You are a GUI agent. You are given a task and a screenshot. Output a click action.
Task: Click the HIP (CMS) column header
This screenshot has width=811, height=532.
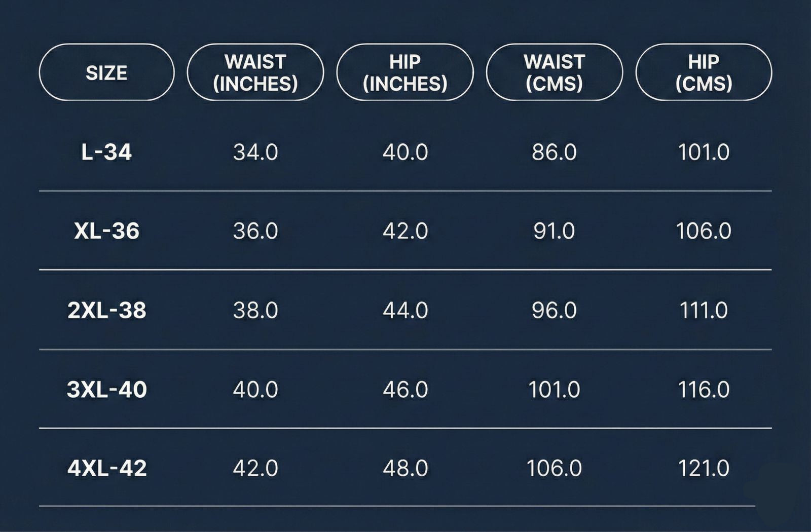[x=704, y=72]
